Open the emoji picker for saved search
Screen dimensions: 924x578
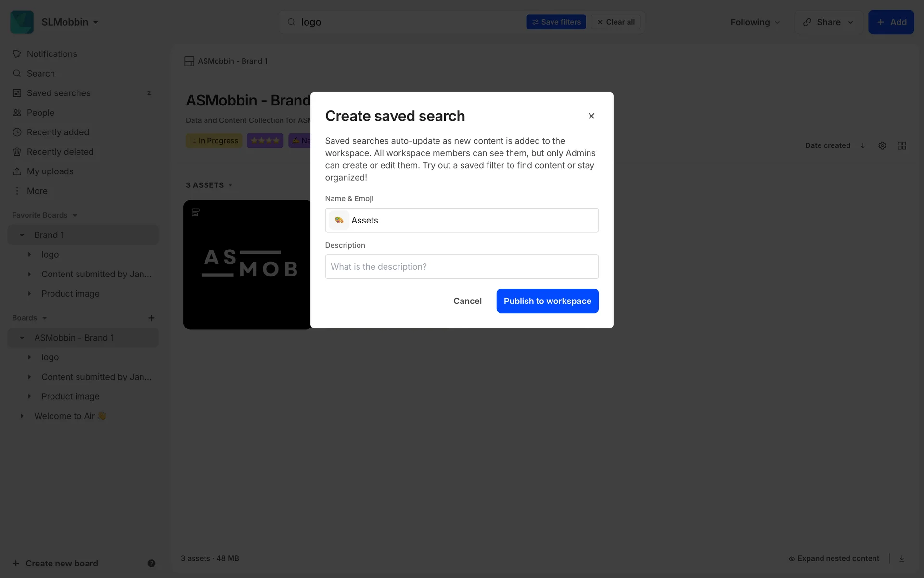pyautogui.click(x=339, y=220)
